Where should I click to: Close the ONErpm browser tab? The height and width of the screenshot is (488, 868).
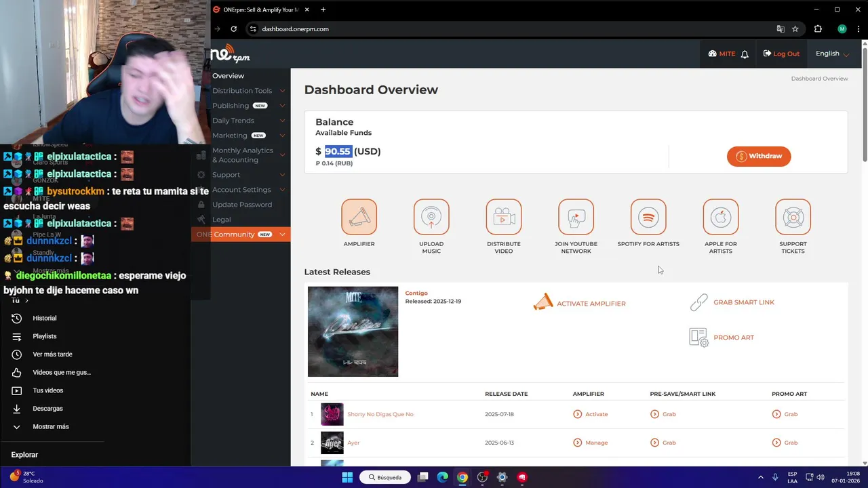click(x=307, y=9)
